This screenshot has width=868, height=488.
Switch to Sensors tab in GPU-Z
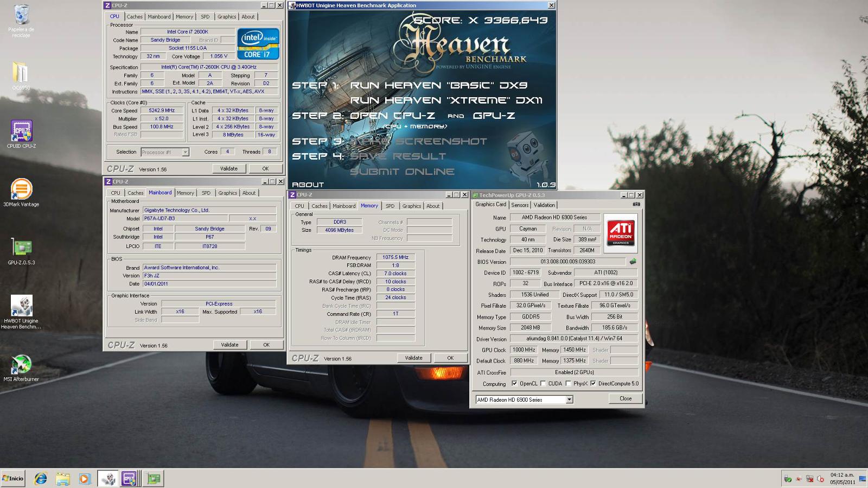coord(520,205)
